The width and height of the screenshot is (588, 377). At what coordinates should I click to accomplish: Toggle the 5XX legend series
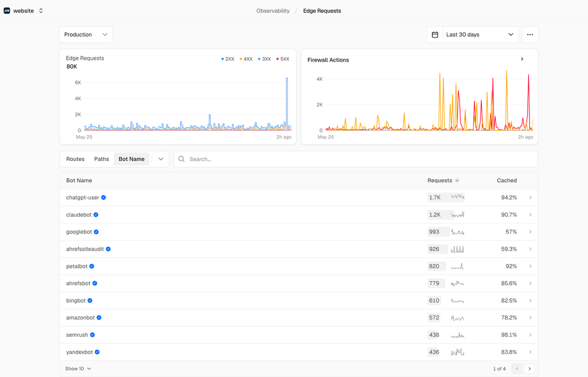(283, 59)
